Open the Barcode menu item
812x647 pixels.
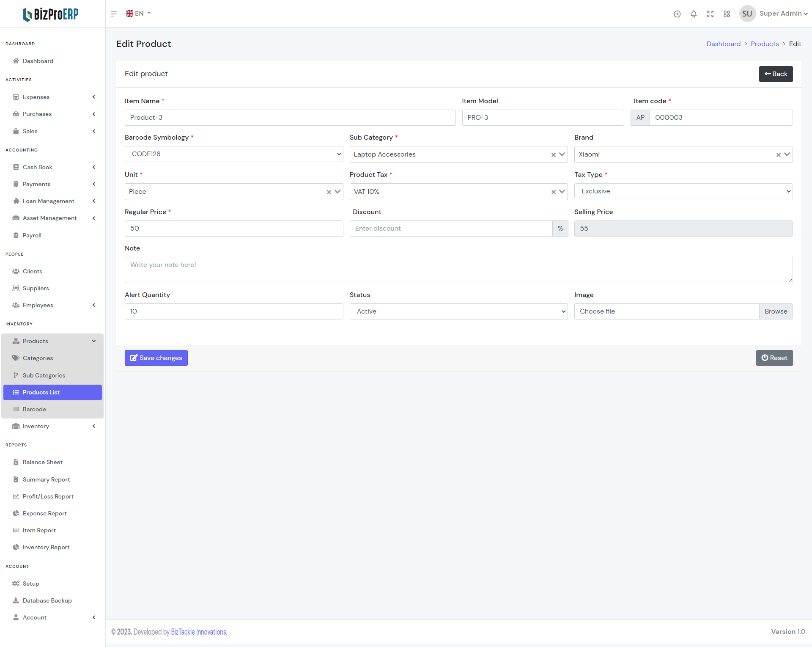pos(34,409)
